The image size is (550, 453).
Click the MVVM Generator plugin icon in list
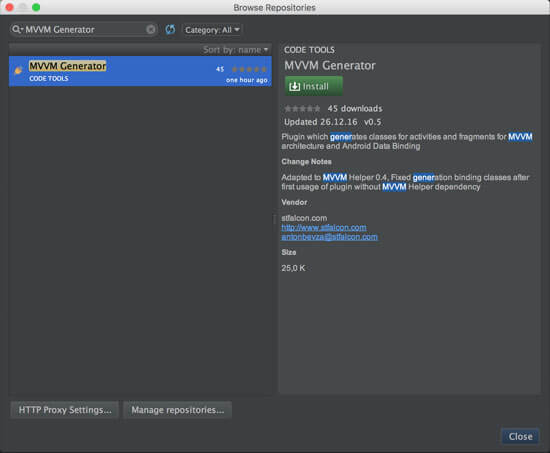(x=18, y=71)
